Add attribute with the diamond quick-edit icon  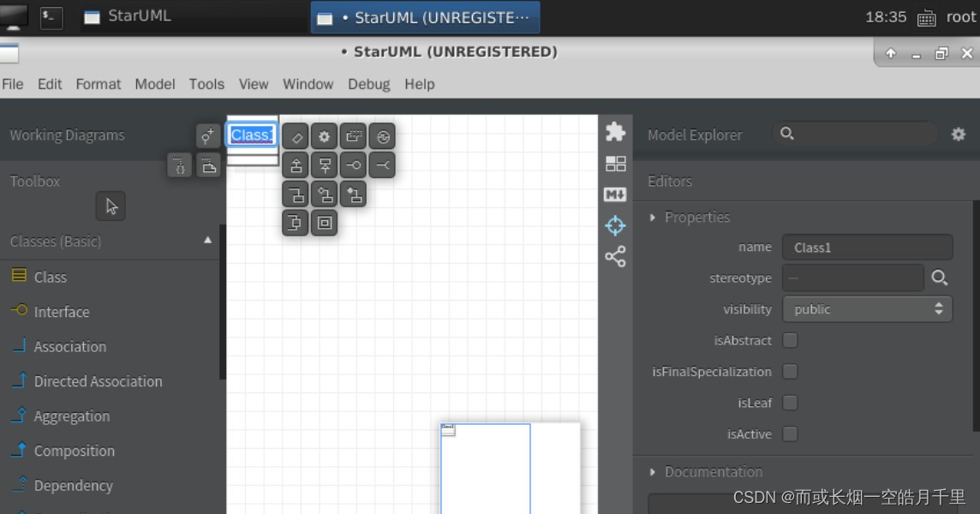pos(296,136)
